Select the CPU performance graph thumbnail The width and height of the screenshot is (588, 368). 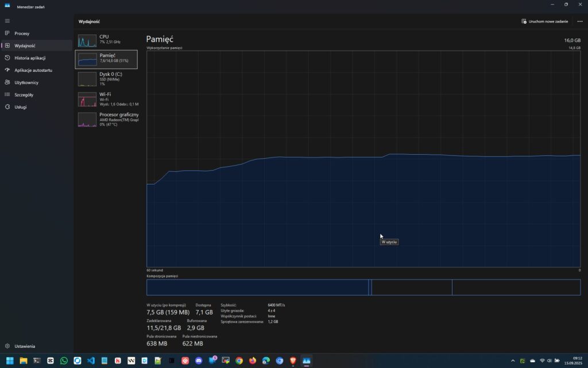(x=87, y=41)
